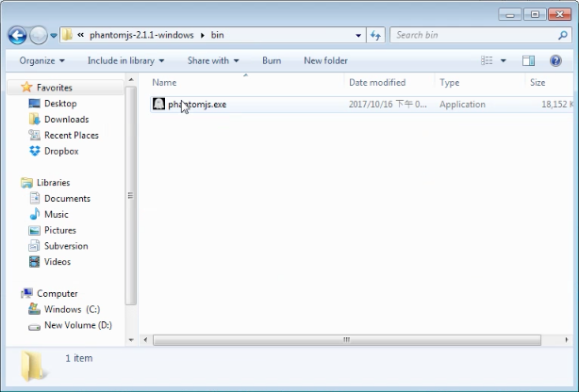Image resolution: width=579 pixels, height=392 pixels.
Task: Click the Refresh button
Action: (375, 36)
